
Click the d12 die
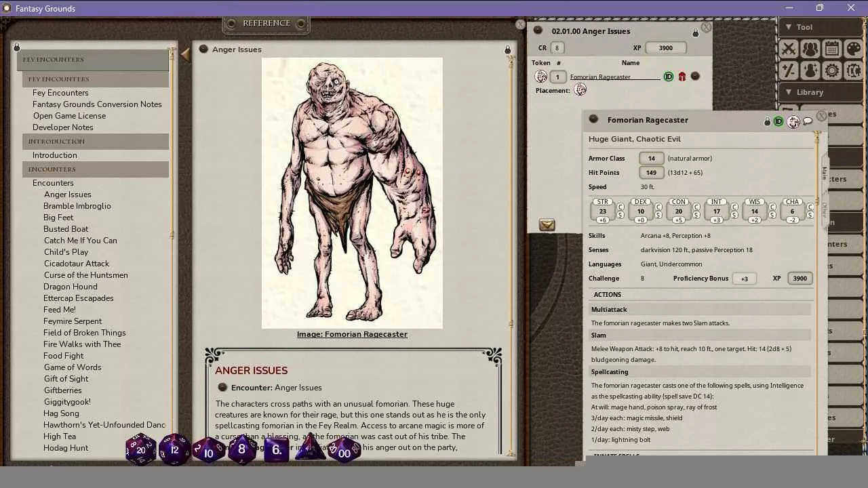(174, 449)
